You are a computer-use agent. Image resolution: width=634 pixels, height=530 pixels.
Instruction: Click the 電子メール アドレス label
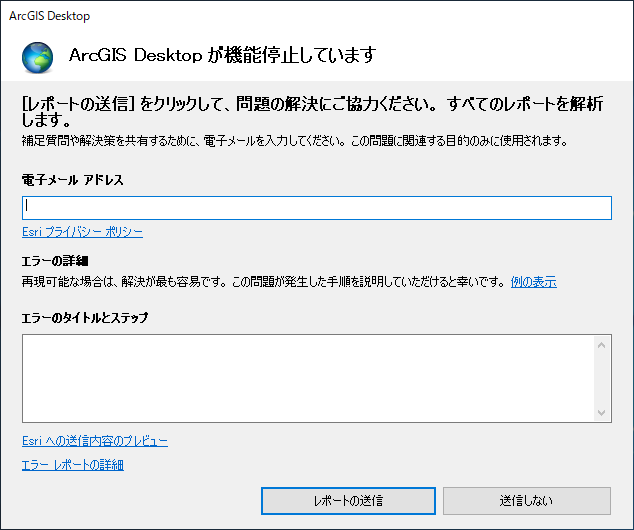coord(70,179)
